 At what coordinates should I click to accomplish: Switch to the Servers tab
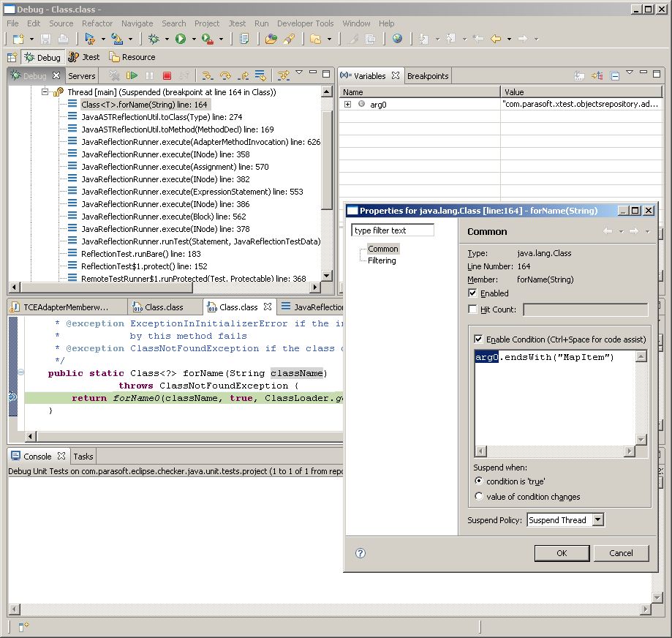81,76
